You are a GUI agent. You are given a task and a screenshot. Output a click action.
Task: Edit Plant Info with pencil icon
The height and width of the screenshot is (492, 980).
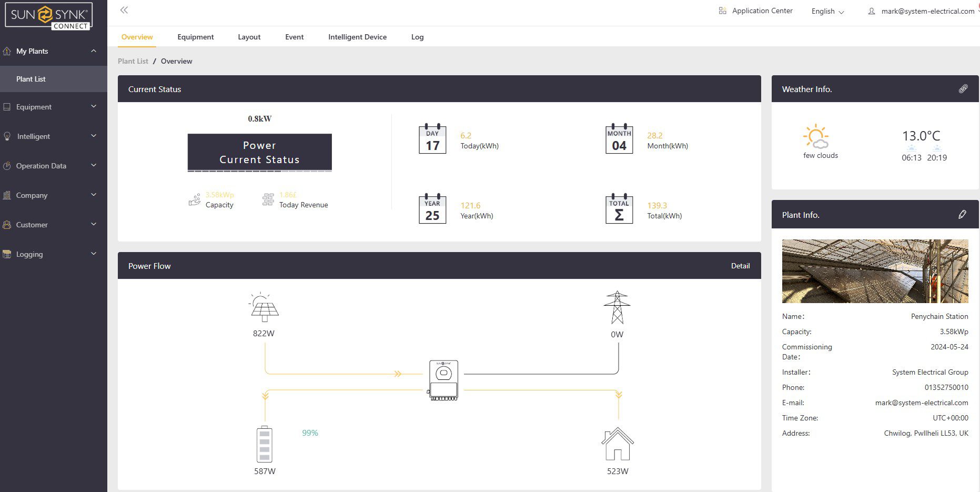pyautogui.click(x=962, y=214)
